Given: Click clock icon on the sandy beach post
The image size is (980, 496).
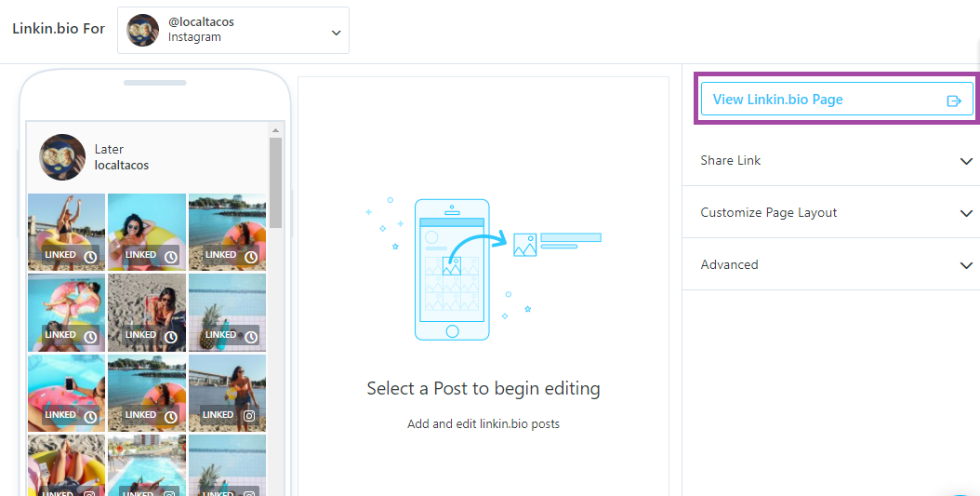Looking at the screenshot, I should click(171, 337).
